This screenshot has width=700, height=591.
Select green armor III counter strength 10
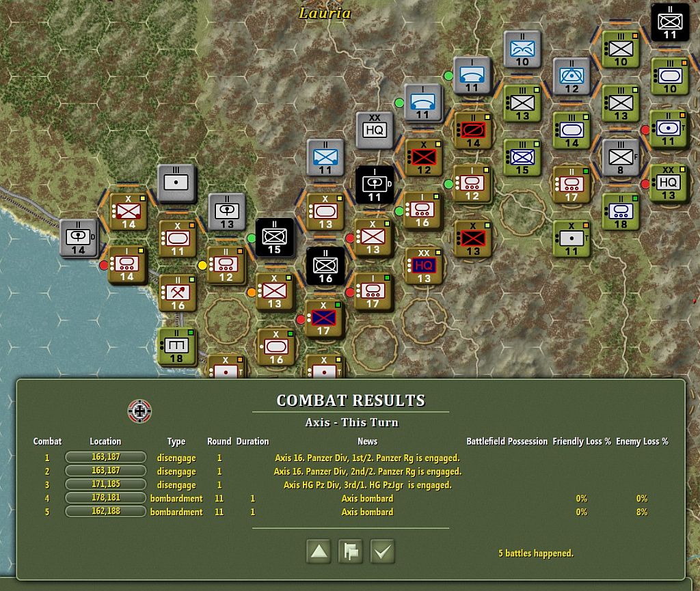tap(670, 77)
